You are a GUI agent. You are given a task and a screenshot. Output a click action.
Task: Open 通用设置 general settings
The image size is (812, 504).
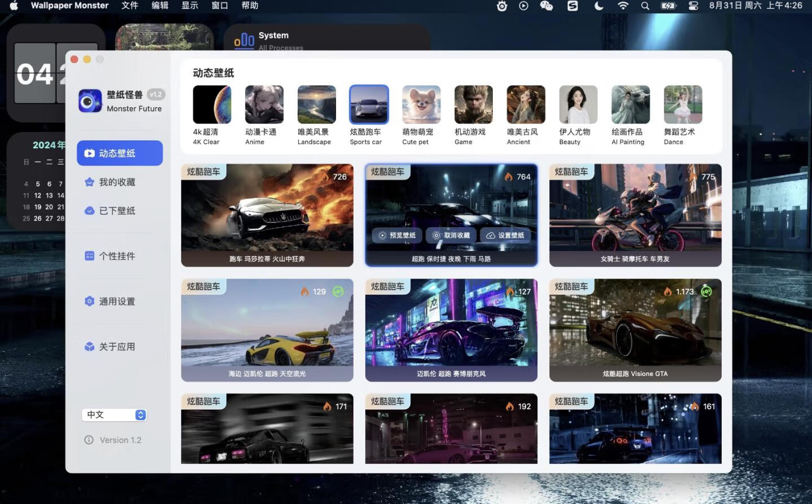point(117,302)
